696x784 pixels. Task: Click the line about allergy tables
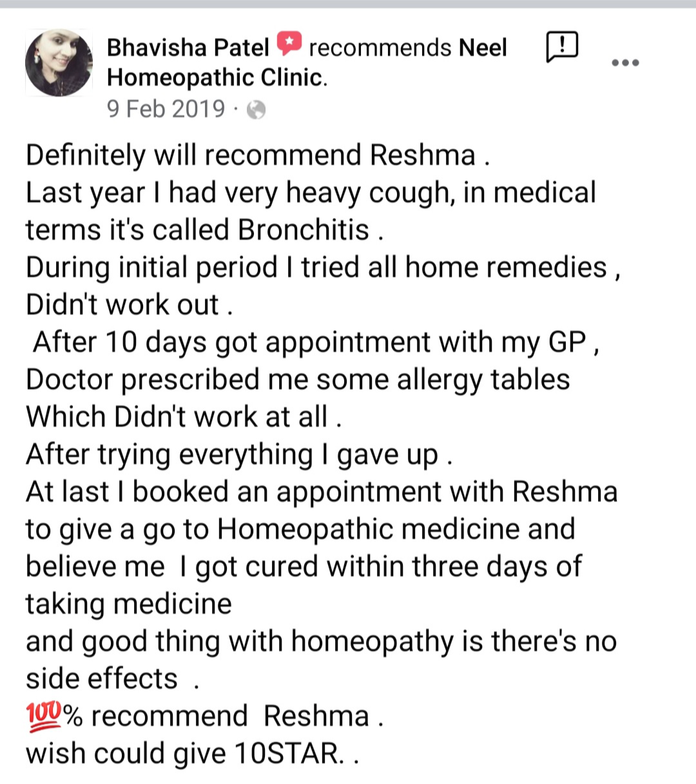pyautogui.click(x=298, y=380)
